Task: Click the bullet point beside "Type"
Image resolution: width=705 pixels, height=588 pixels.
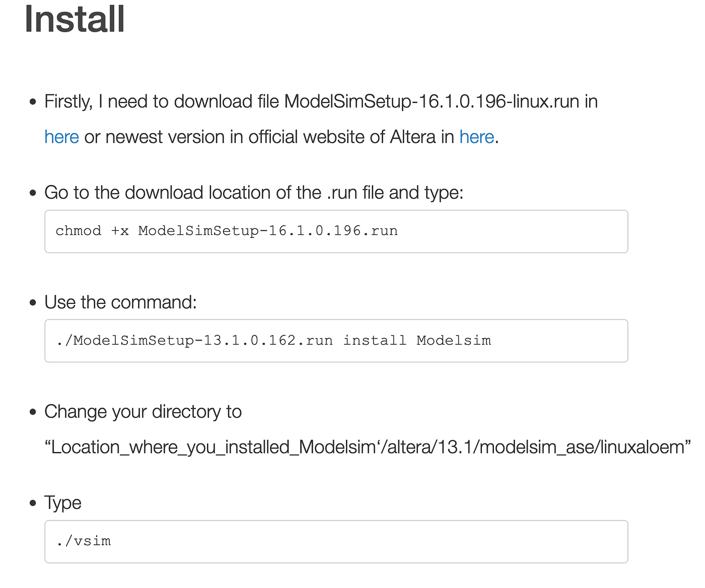Action: [33, 503]
